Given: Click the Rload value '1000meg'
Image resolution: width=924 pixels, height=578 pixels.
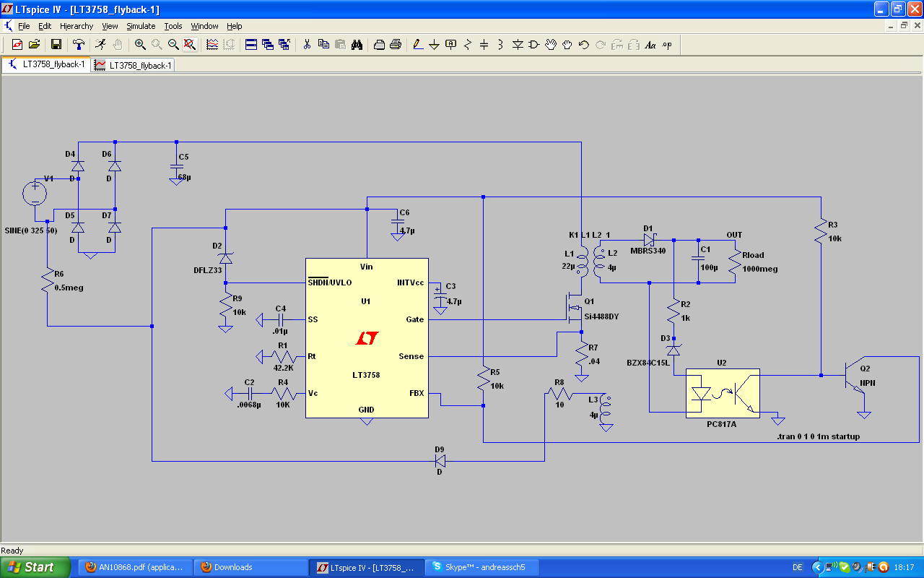Looking at the screenshot, I should [x=760, y=269].
